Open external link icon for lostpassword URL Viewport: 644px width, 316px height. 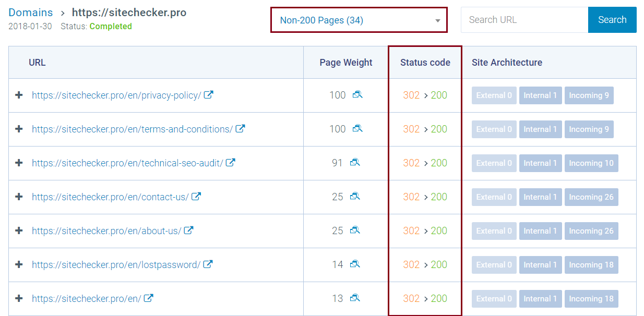pyautogui.click(x=208, y=264)
